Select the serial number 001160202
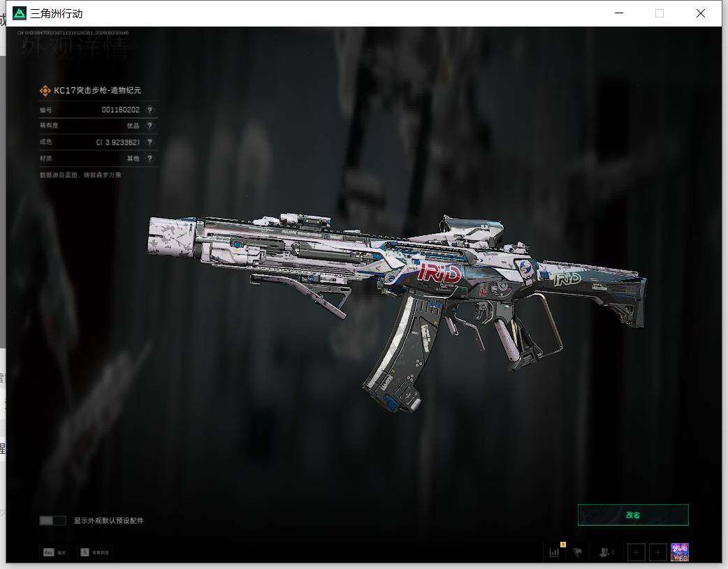The height and width of the screenshot is (569, 728). pos(121,110)
